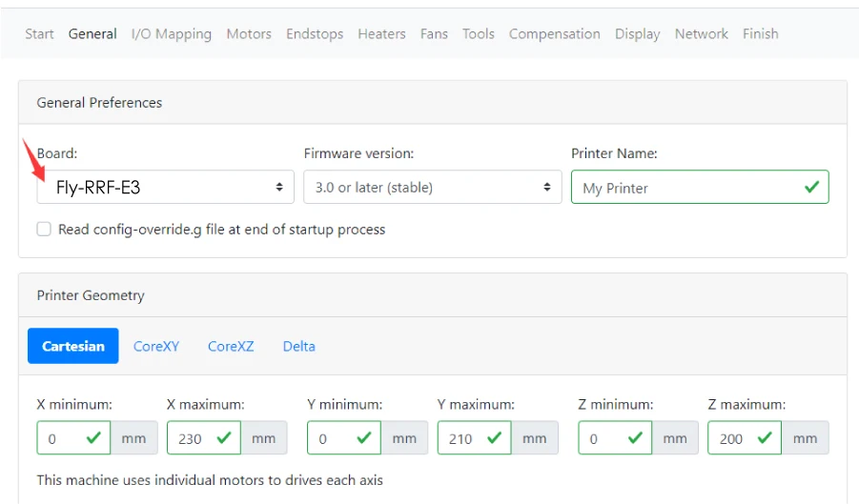Go to the Fans page
The width and height of the screenshot is (859, 504).
434,33
